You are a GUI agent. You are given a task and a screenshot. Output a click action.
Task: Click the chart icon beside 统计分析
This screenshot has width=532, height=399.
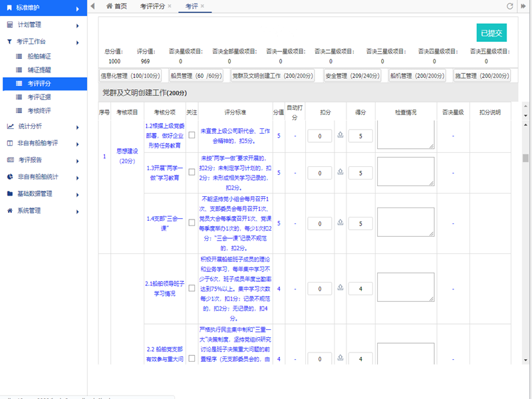pyautogui.click(x=10, y=126)
